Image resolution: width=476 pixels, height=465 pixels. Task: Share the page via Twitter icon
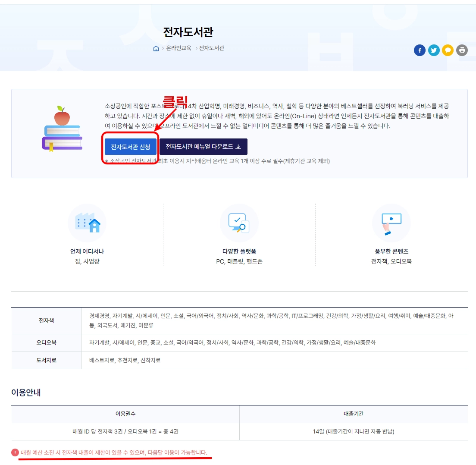[433, 50]
